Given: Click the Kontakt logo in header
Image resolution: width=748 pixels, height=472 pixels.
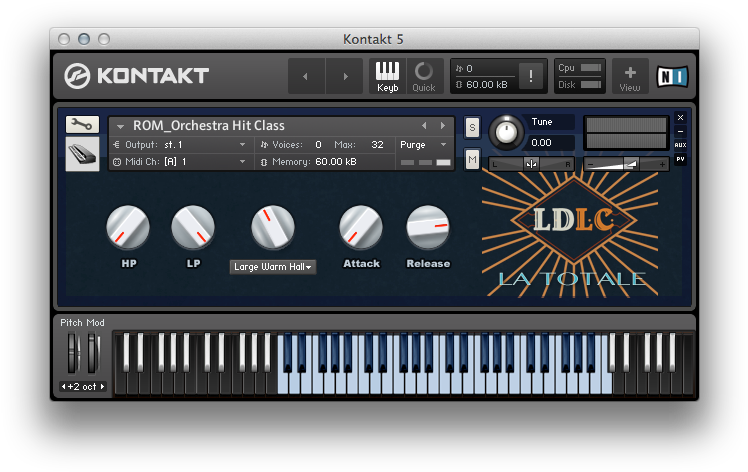Looking at the screenshot, I should (x=136, y=75).
